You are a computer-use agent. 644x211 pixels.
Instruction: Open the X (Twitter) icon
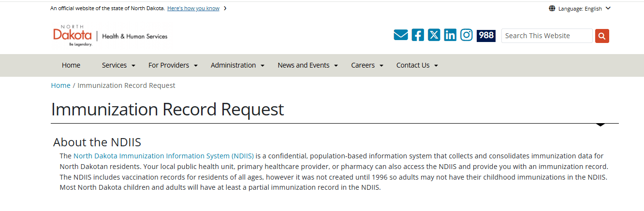click(x=434, y=35)
